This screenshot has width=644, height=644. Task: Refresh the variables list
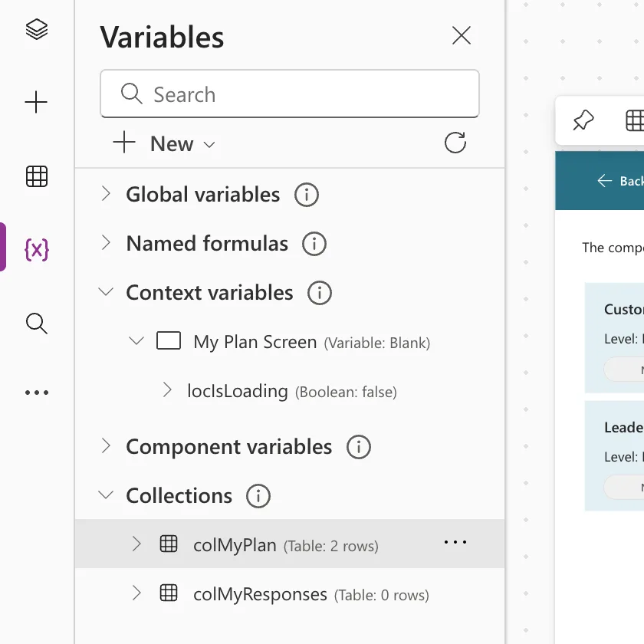tap(455, 143)
